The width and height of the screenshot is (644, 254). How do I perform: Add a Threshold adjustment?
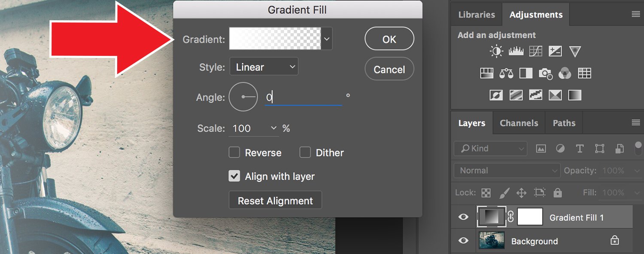point(536,95)
